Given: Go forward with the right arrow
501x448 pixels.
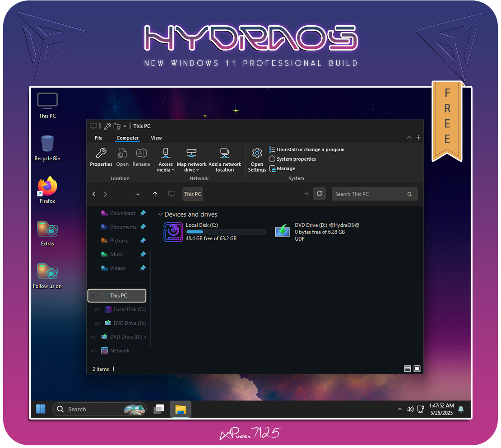Looking at the screenshot, I should tap(106, 194).
